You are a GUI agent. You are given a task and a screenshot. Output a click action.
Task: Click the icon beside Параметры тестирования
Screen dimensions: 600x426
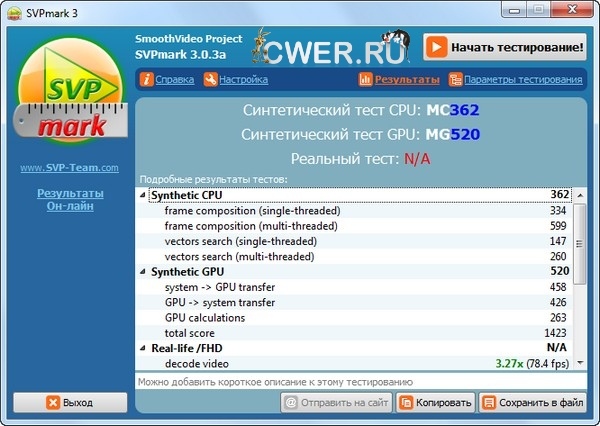pos(456,79)
